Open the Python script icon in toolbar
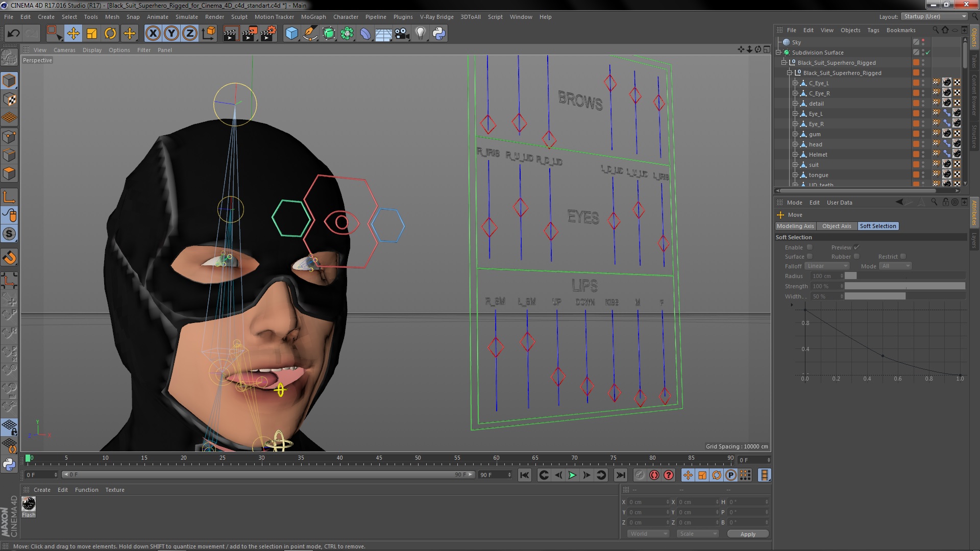 point(439,34)
